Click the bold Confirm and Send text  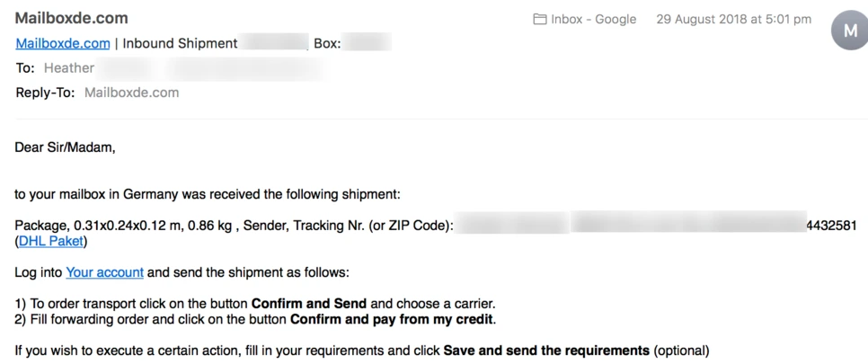pyautogui.click(x=309, y=304)
